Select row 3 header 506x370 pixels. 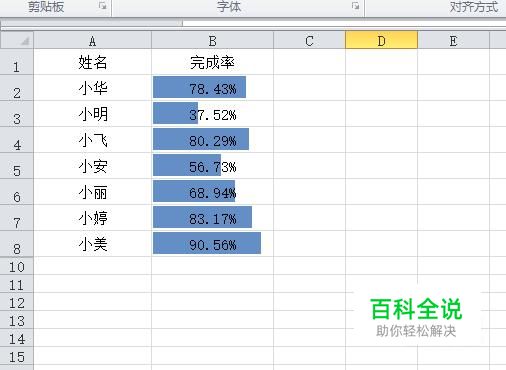[17, 114]
